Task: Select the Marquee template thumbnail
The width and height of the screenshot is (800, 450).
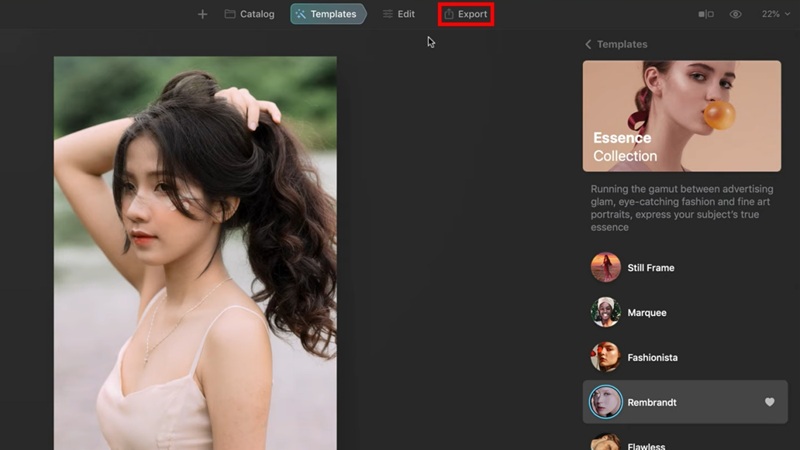Action: pyautogui.click(x=605, y=313)
